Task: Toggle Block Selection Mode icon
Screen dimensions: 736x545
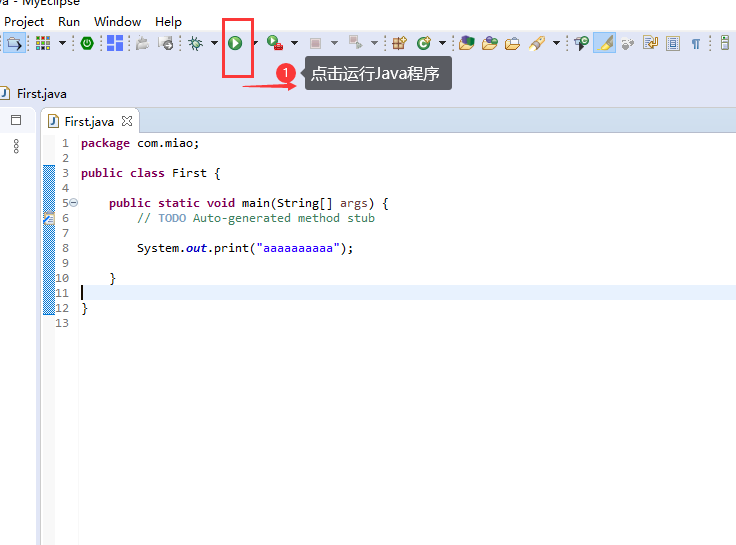Action: click(673, 44)
